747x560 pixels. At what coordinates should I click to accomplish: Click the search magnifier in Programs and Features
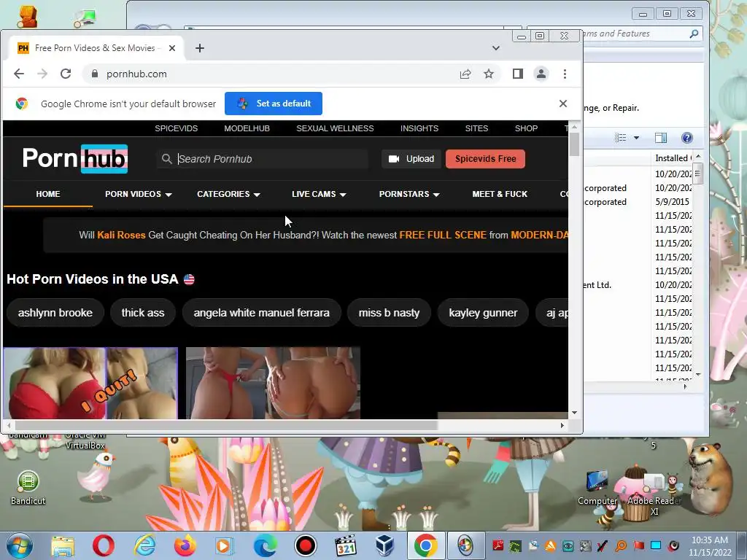pyautogui.click(x=694, y=34)
